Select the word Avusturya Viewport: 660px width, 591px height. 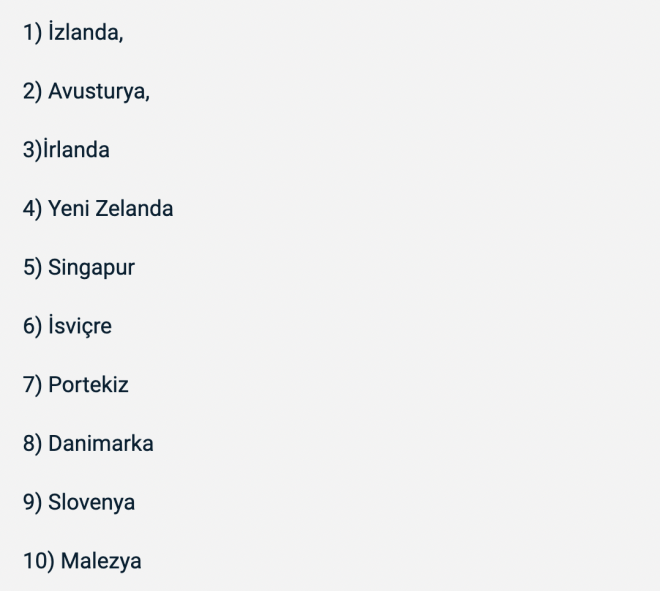101,92
